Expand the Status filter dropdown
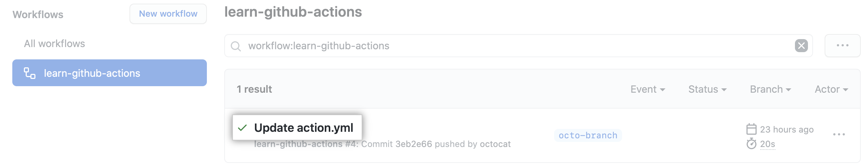 tap(707, 89)
